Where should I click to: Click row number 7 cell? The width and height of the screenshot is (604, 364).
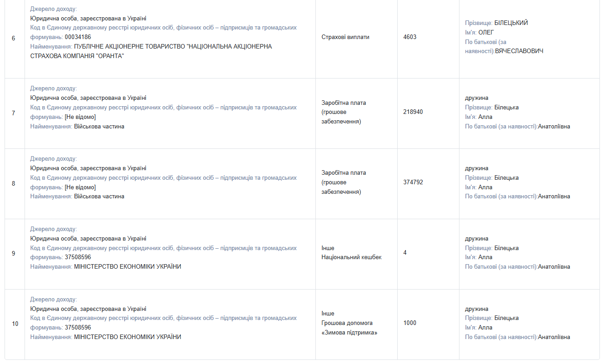coord(14,113)
